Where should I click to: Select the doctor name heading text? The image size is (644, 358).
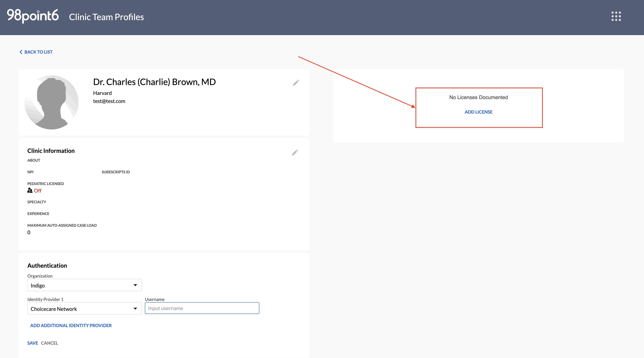154,82
